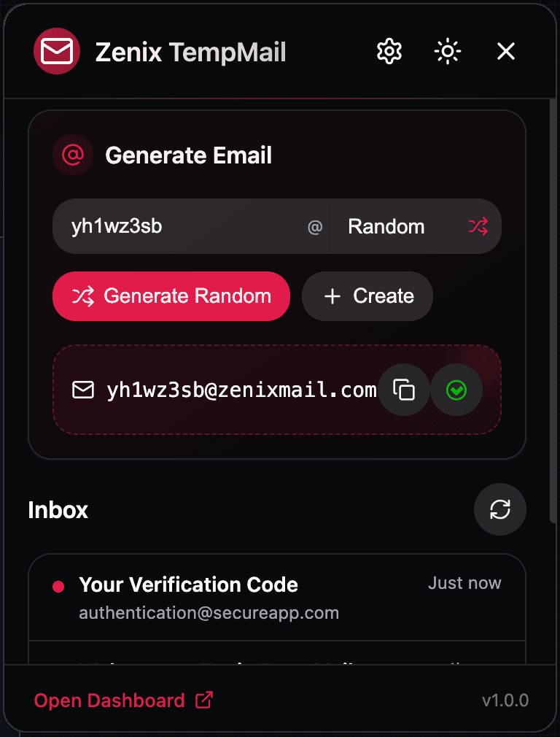The width and height of the screenshot is (560, 737).
Task: Open settings via the gear icon
Action: tap(389, 51)
